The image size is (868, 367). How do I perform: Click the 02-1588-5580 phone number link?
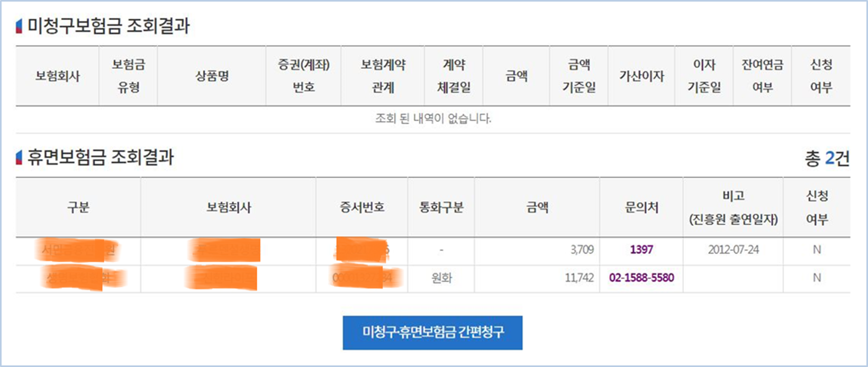tap(641, 278)
